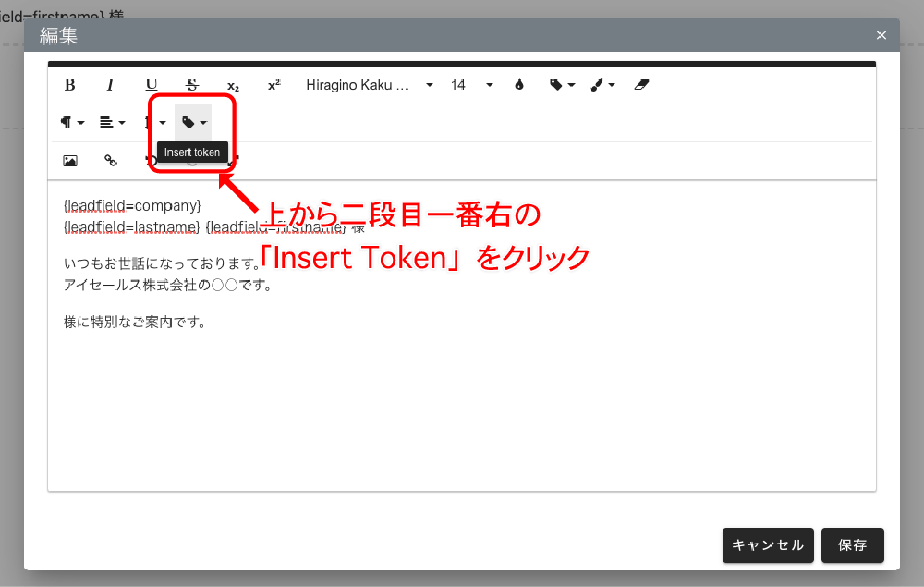Click the line containing 様に特別なご案内です
Screen dimensions: 924x587
tap(135, 323)
